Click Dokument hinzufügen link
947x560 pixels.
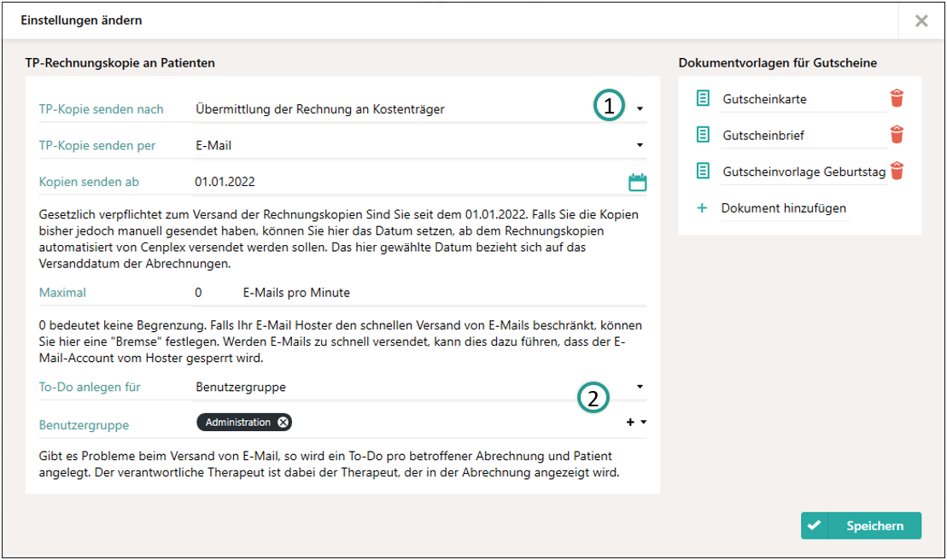(783, 208)
